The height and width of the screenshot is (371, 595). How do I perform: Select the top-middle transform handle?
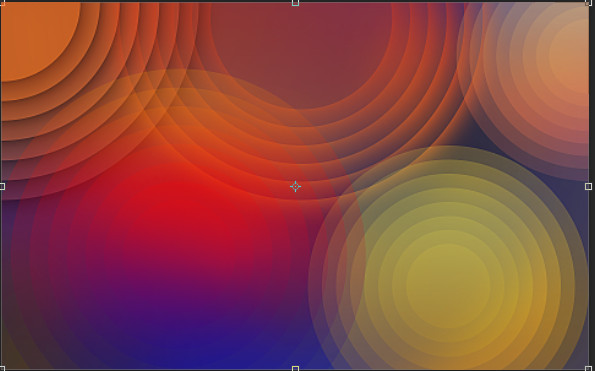(295, 3)
